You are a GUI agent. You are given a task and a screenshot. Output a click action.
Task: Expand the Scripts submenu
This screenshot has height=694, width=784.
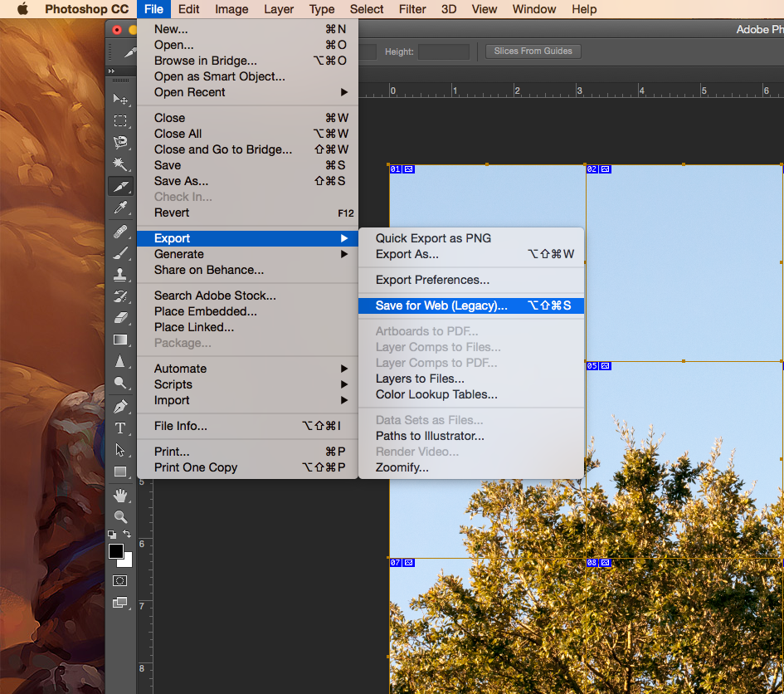[x=247, y=384]
